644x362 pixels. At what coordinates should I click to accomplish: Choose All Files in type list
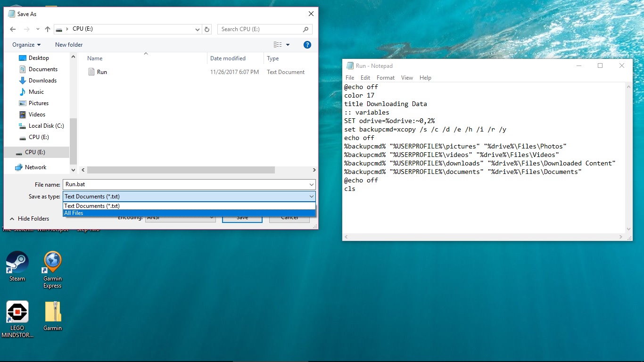tap(189, 213)
